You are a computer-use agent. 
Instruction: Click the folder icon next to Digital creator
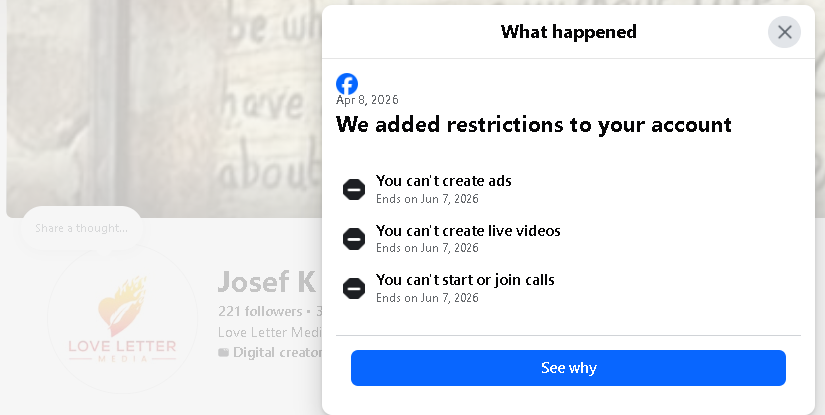(x=223, y=353)
